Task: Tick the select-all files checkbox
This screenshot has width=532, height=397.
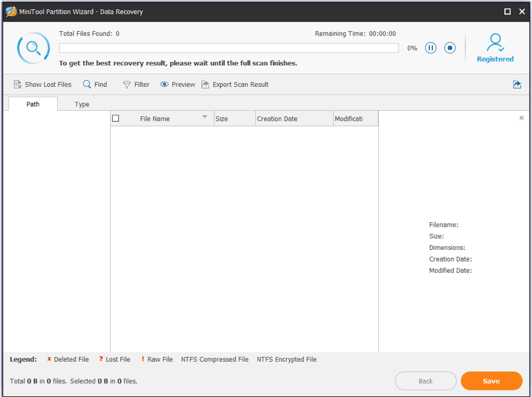Action: [116, 119]
